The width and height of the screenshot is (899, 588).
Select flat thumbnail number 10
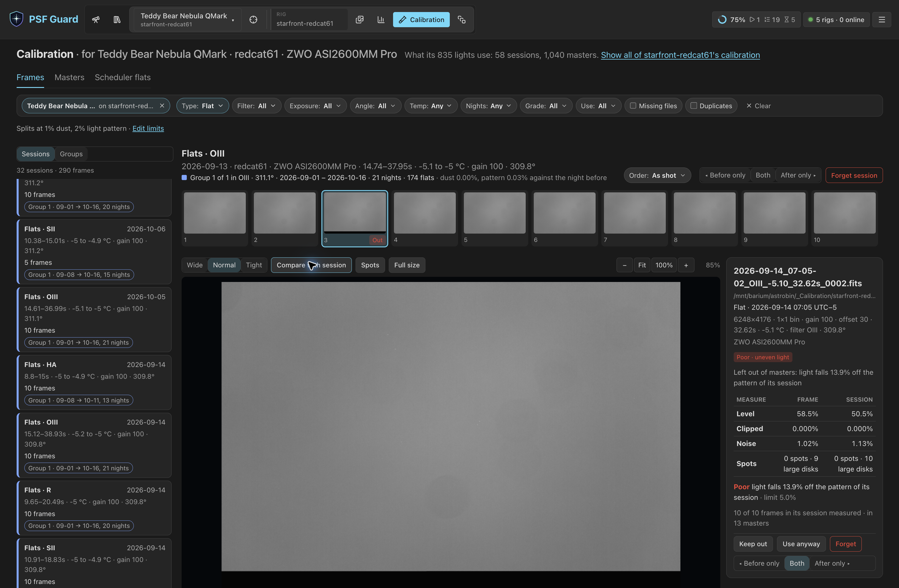845,218
